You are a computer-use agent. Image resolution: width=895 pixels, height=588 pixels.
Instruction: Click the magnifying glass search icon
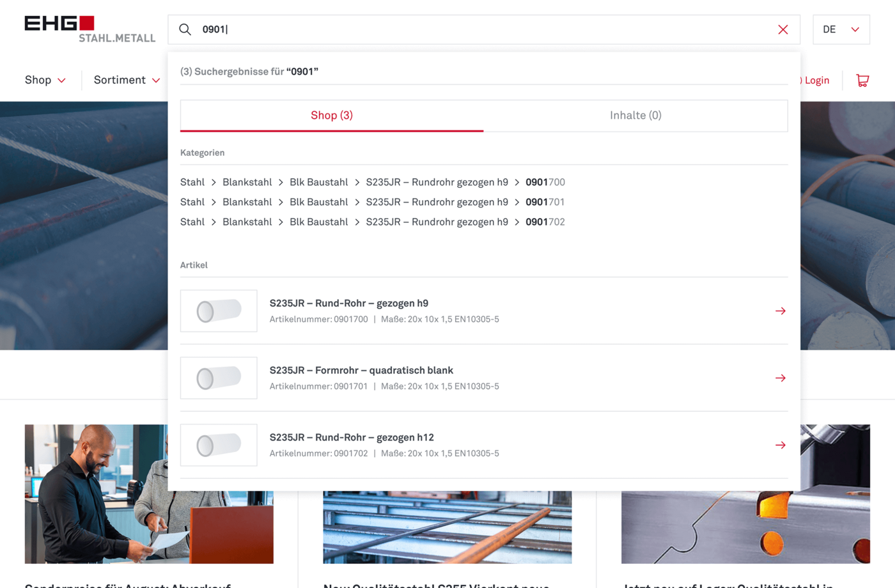tap(185, 29)
